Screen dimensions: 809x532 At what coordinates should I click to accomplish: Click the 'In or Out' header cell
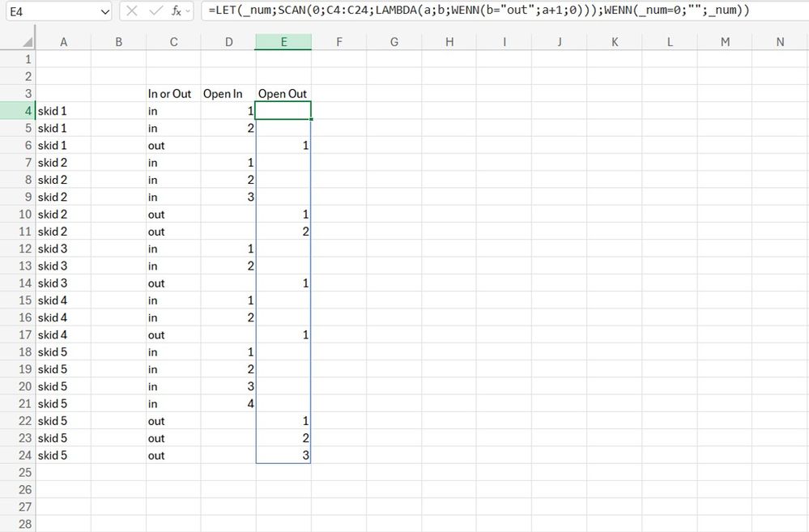pyautogui.click(x=173, y=94)
